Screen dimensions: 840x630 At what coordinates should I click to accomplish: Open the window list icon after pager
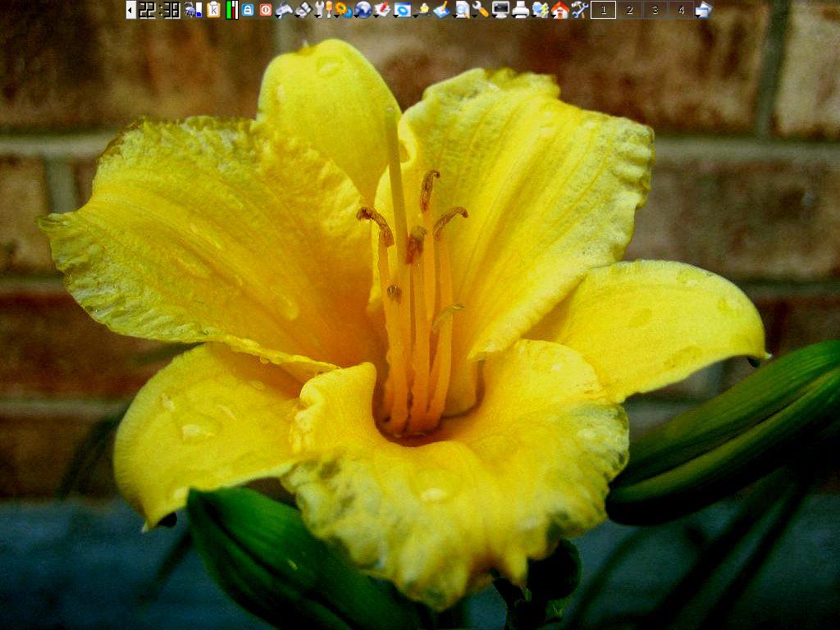click(704, 10)
